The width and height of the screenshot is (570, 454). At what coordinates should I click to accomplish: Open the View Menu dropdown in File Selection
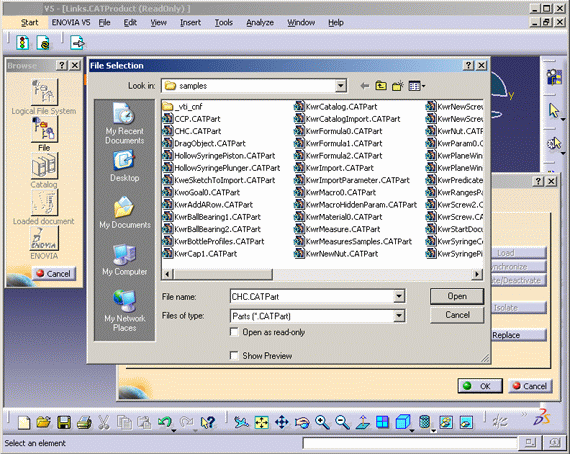[417, 86]
